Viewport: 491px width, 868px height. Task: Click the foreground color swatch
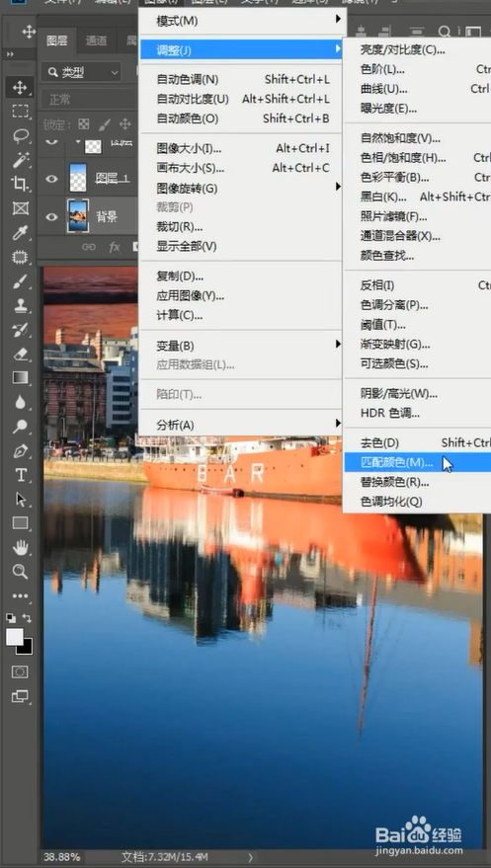click(15, 637)
